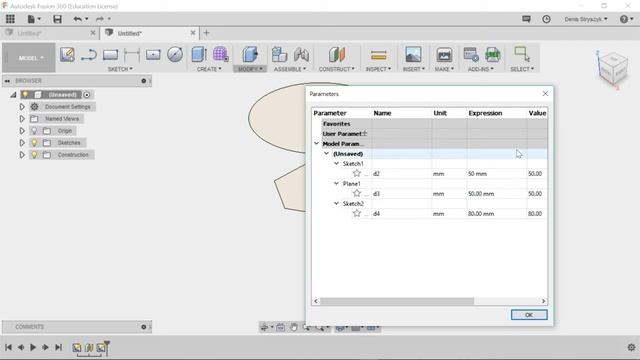This screenshot has height=360, width=640.
Task: Jump to the timeline beginning
Action: (9, 347)
